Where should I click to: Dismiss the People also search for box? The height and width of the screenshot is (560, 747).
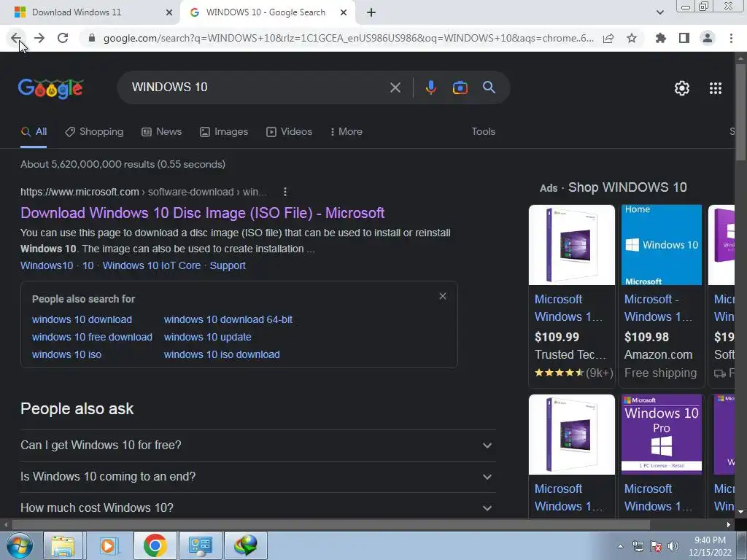pyautogui.click(x=443, y=296)
